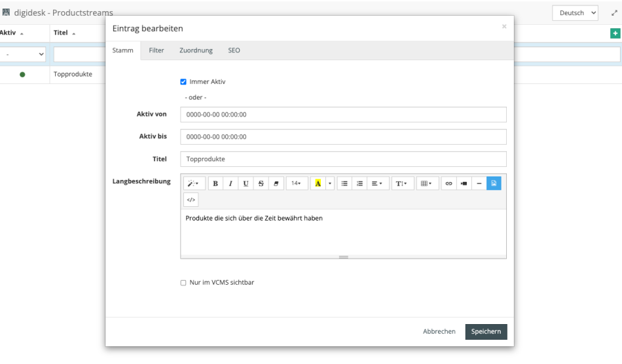Open code view with </> button
This screenshot has width=622, height=364.
click(191, 200)
